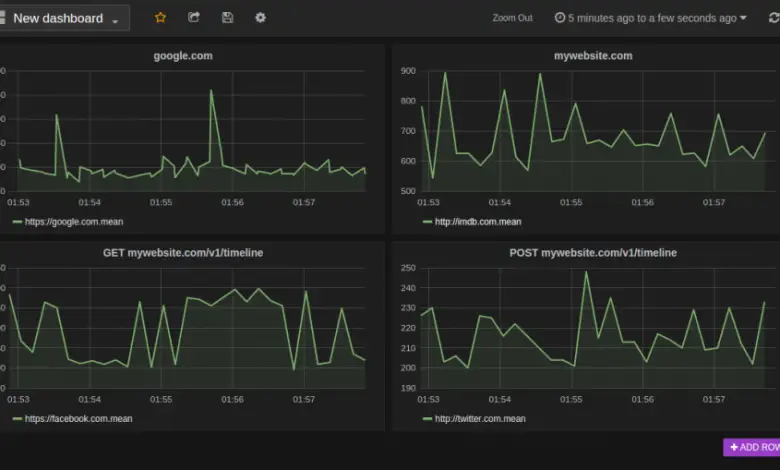This screenshot has height=470, width=780.
Task: Open GET mywebsite.com/v1/timeline panel title
Action: pos(183,253)
